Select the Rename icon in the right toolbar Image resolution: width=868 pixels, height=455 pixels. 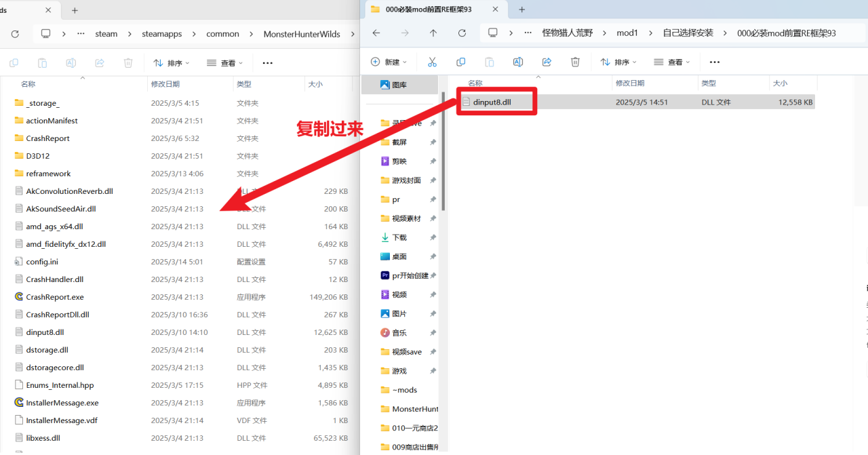pyautogui.click(x=517, y=62)
